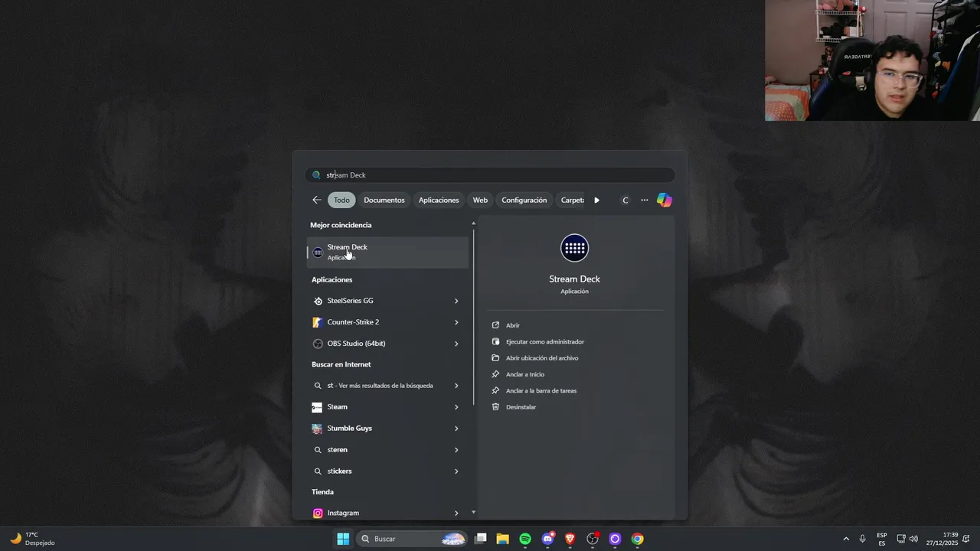Expand the stickers search suggestion chevron
The width and height of the screenshot is (980, 551).
pos(456,471)
